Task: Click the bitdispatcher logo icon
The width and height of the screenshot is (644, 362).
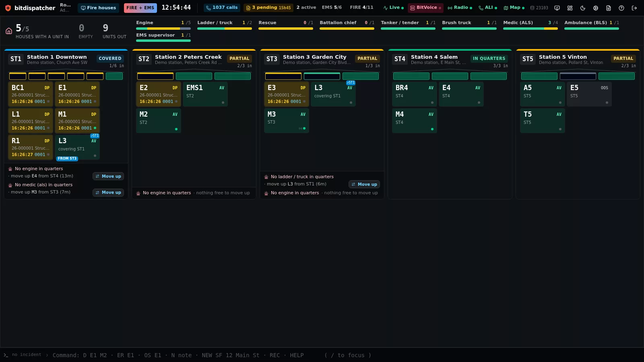Action: coord(8,8)
